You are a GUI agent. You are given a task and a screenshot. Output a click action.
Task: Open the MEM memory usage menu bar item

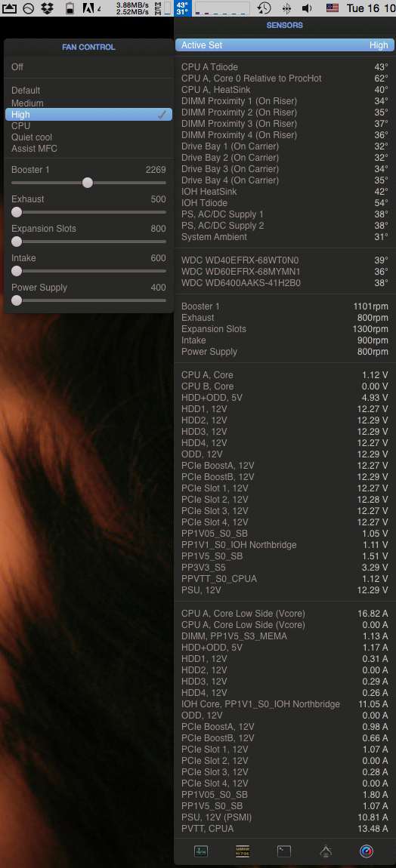coord(163,8)
